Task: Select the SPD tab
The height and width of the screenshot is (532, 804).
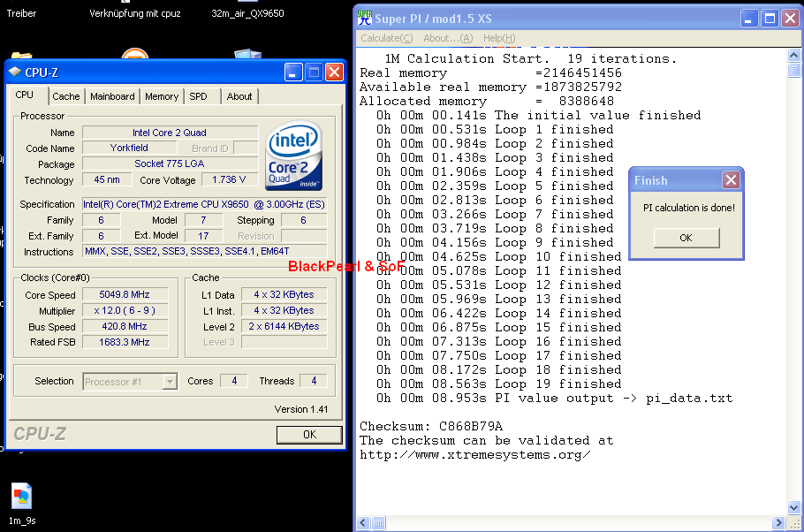Action: click(x=199, y=96)
